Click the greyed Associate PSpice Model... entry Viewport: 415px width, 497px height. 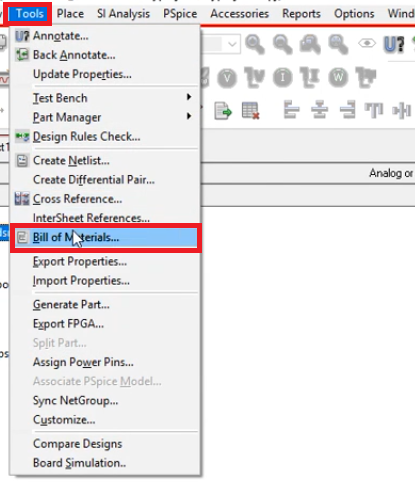click(104, 381)
